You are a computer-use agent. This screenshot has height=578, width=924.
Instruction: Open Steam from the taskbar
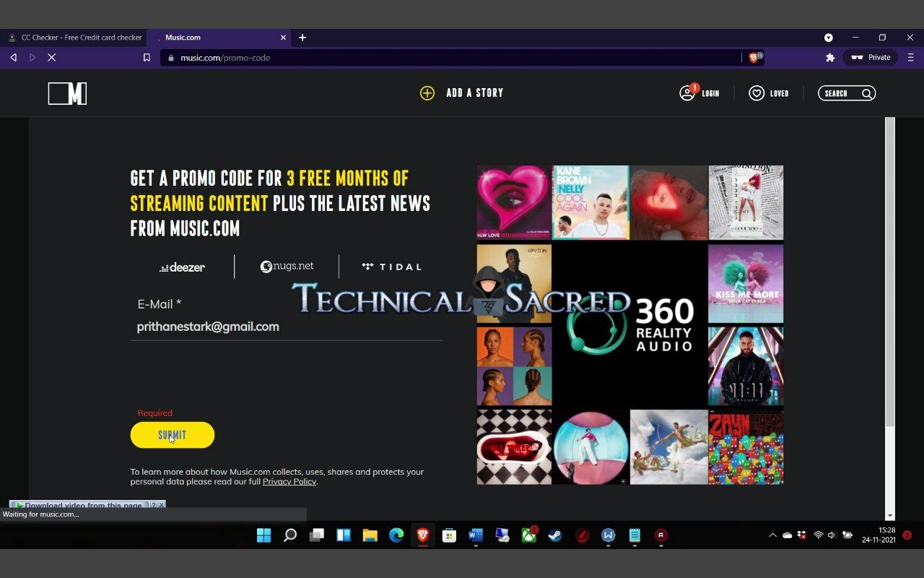tap(555, 535)
